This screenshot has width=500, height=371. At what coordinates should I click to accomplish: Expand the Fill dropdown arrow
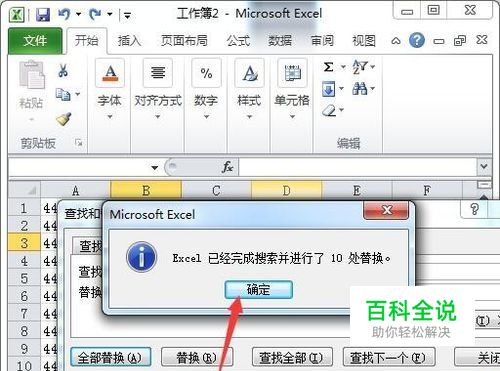341,89
